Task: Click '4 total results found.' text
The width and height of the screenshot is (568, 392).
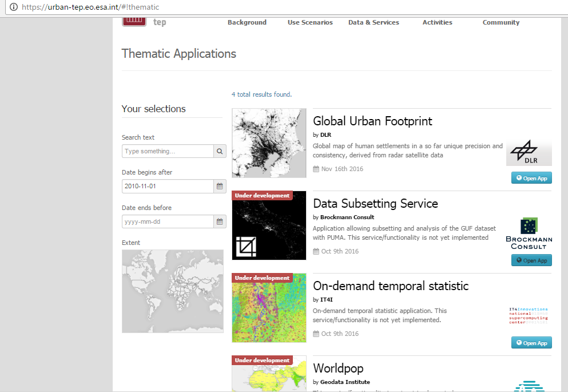Action: pyautogui.click(x=261, y=94)
